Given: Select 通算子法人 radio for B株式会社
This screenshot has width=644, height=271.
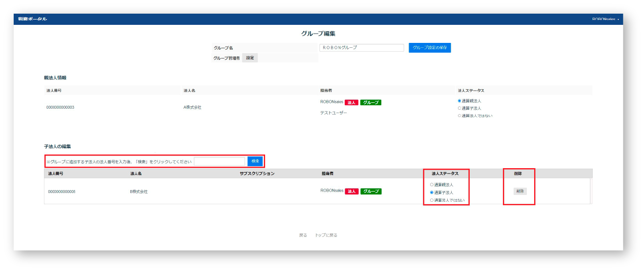Looking at the screenshot, I should pyautogui.click(x=432, y=193).
